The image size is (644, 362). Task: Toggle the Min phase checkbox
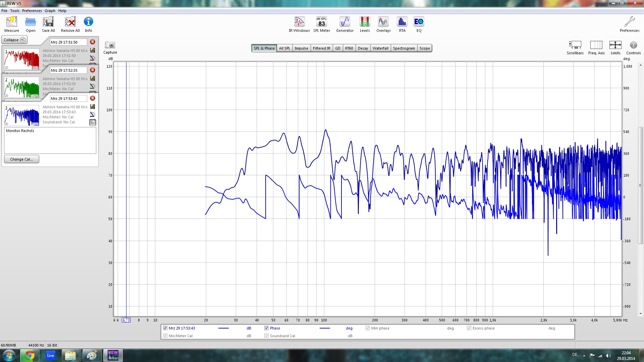[368, 328]
